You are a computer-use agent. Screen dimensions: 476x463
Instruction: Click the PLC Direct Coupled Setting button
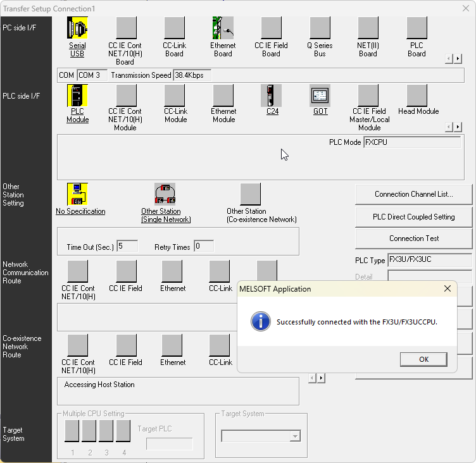click(413, 217)
